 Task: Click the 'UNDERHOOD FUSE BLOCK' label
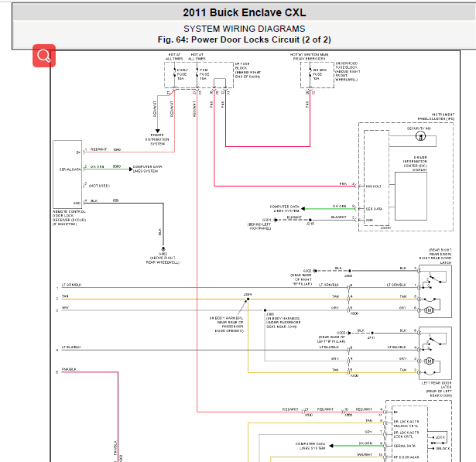click(x=347, y=72)
